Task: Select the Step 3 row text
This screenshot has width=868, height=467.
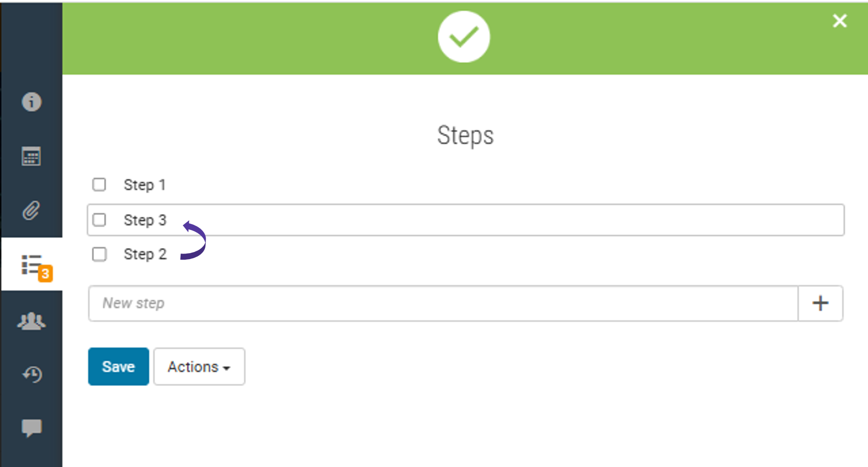Action: click(145, 220)
